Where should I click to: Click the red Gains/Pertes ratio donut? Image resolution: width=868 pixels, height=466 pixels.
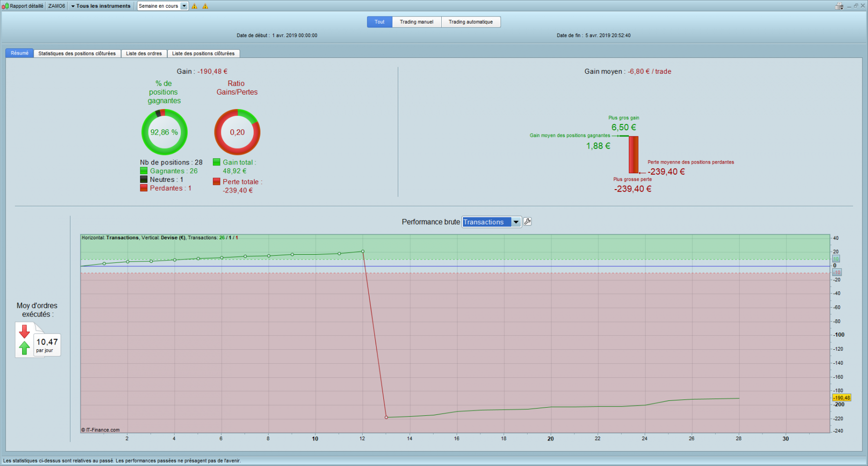[x=237, y=132]
